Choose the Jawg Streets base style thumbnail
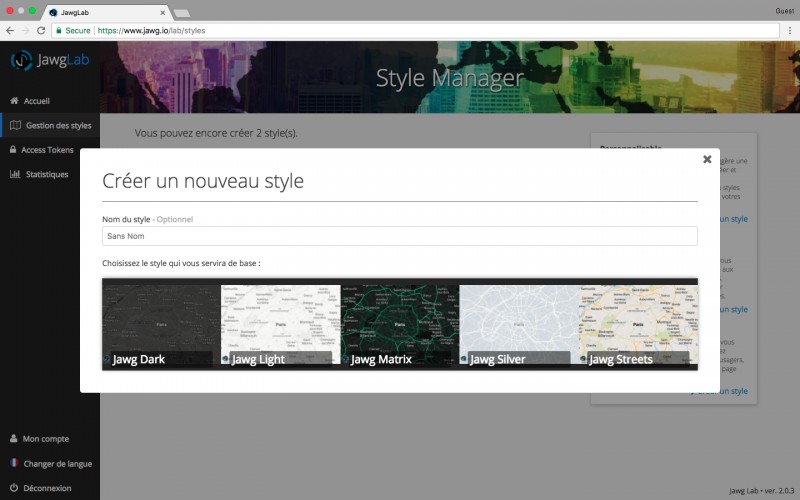 tap(638, 324)
